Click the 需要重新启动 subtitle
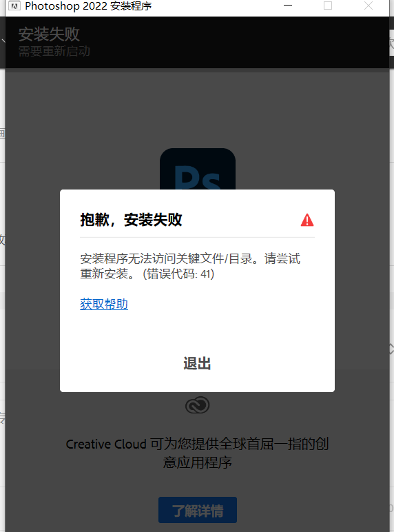 pos(54,51)
